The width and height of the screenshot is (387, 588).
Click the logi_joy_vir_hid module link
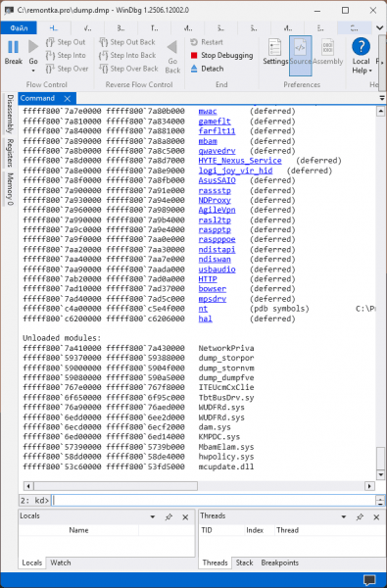(x=235, y=171)
